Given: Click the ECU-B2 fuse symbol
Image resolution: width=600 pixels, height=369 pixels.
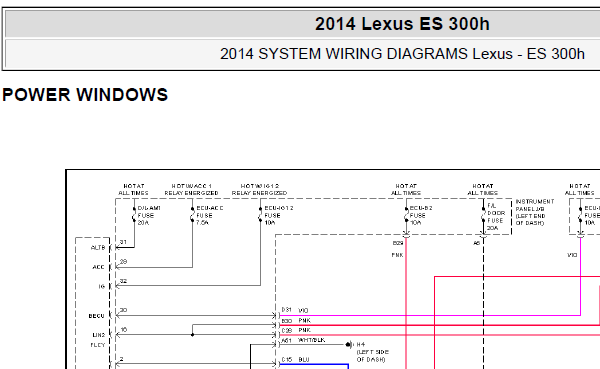Looking at the screenshot, I should (x=406, y=216).
